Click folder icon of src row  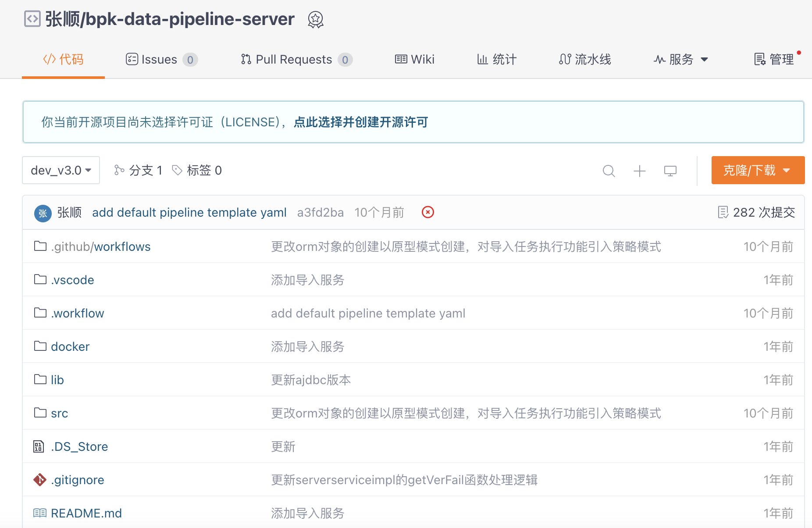click(40, 413)
